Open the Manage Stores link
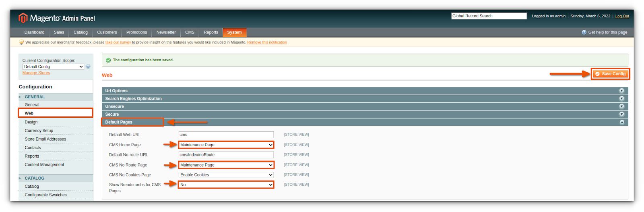Image resolution: width=644 pixels, height=212 pixels. pos(36,73)
